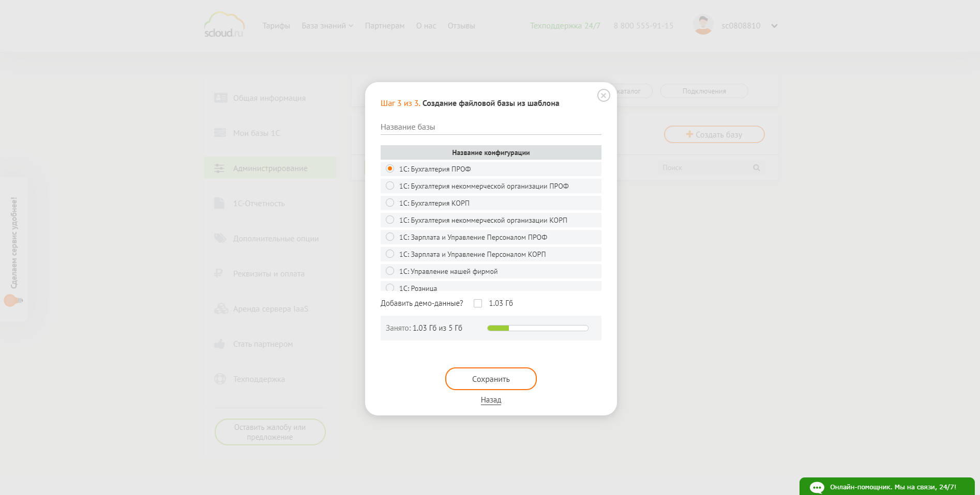The width and height of the screenshot is (980, 495).
Task: Click the Администрирование sliders icon
Action: [x=219, y=168]
